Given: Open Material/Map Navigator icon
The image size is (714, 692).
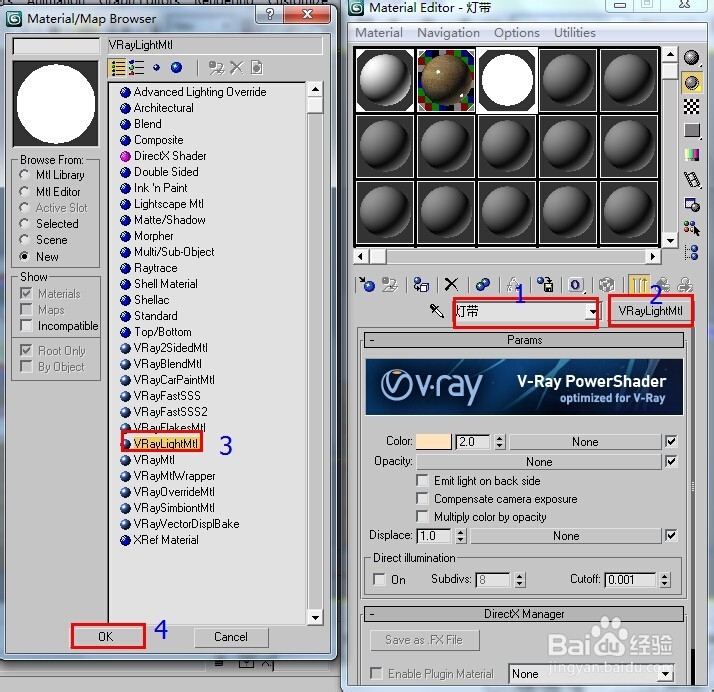Looking at the screenshot, I should point(691,252).
